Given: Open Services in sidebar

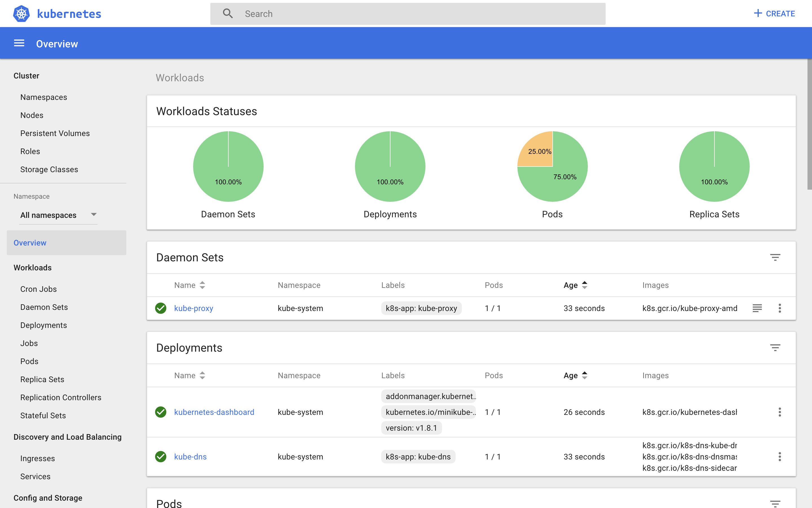Looking at the screenshot, I should (x=35, y=477).
